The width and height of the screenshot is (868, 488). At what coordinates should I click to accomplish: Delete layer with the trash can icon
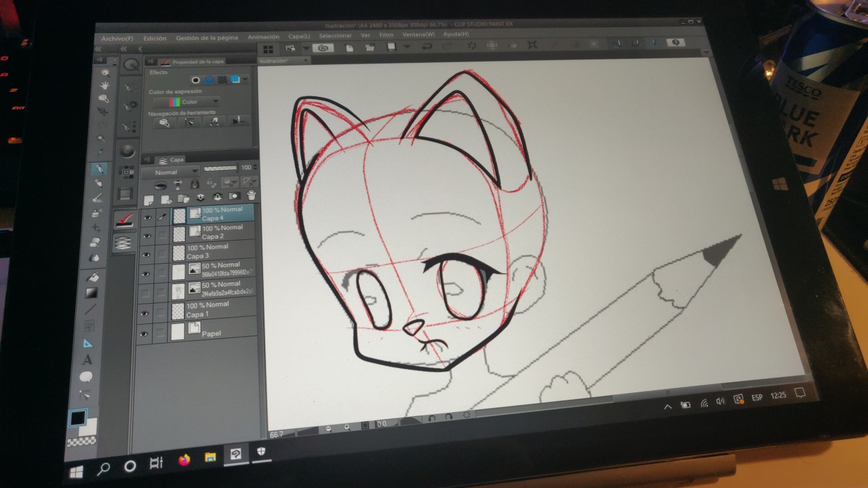252,196
